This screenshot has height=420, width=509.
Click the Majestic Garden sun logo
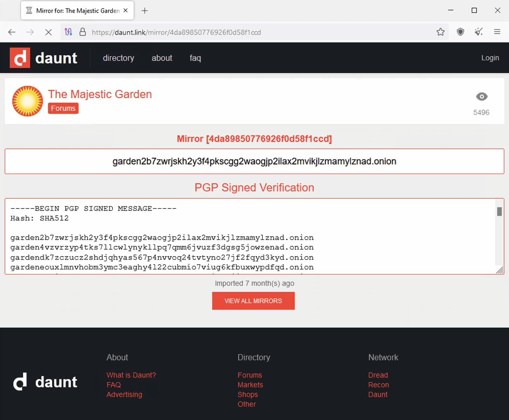[x=27, y=101]
